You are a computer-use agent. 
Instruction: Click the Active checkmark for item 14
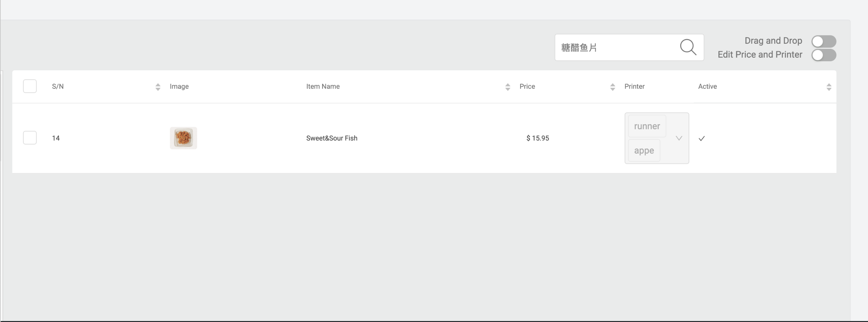(x=702, y=138)
